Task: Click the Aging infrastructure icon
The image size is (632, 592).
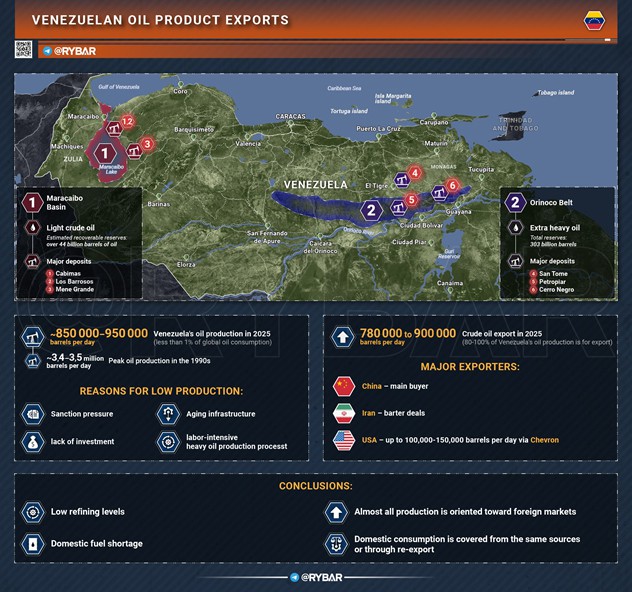Action: pos(168,413)
